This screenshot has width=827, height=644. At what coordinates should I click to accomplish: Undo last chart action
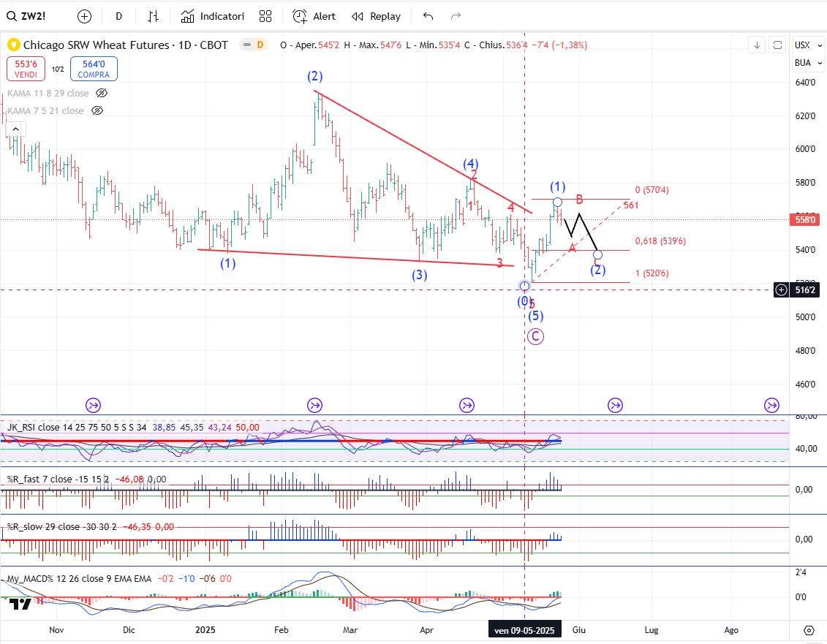pos(428,16)
